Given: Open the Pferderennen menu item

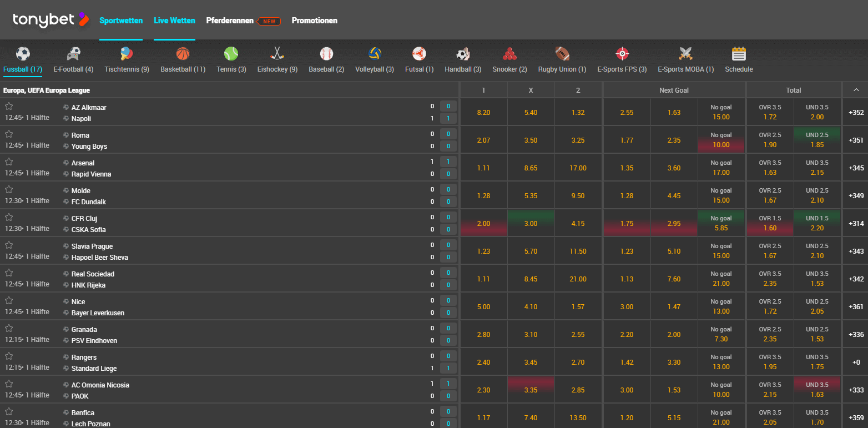Looking at the screenshot, I should (x=230, y=21).
